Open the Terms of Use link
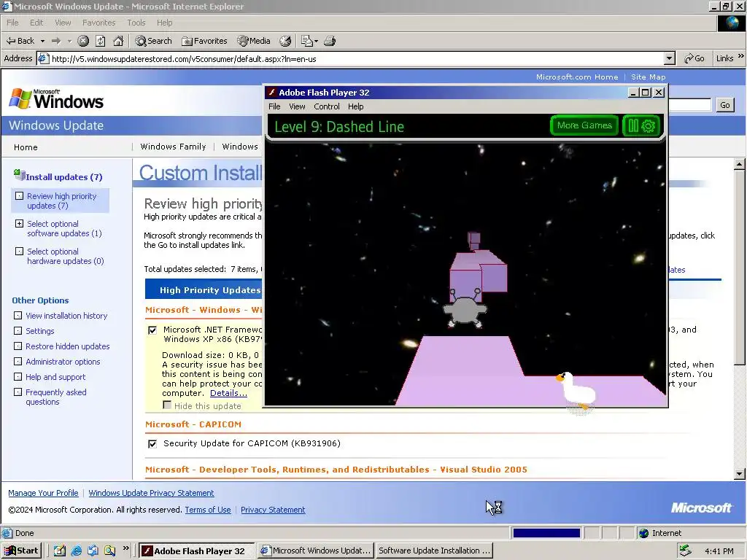Image resolution: width=747 pixels, height=560 pixels. pyautogui.click(x=208, y=510)
